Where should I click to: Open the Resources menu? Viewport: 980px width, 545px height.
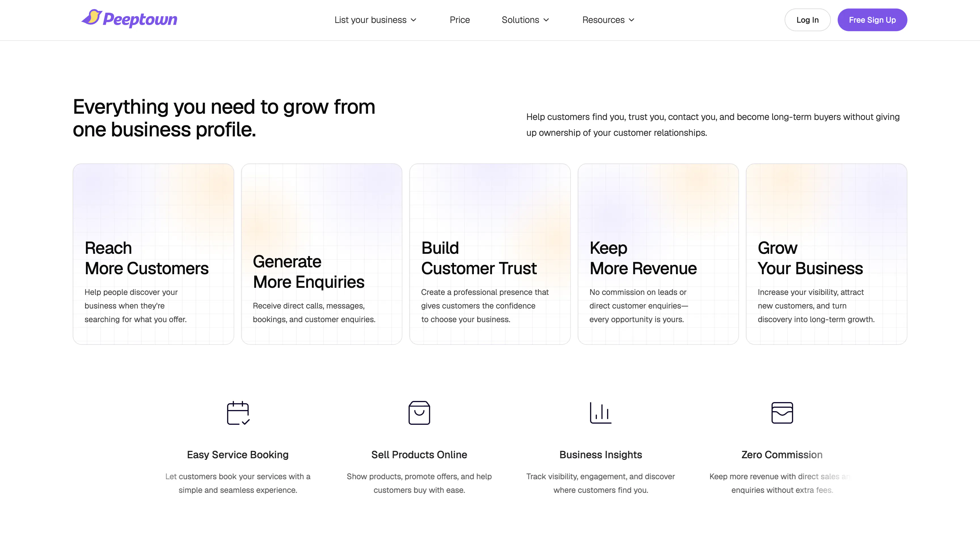(x=608, y=20)
